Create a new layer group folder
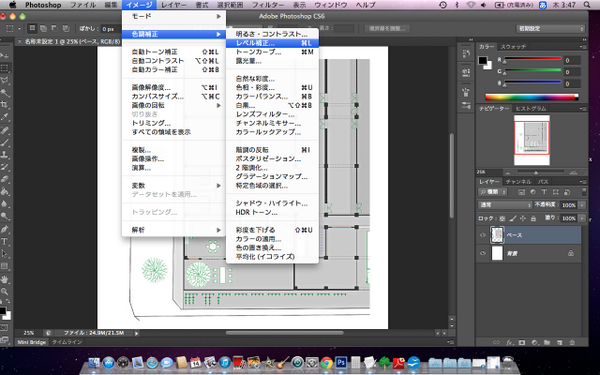Viewport: 600px width, 375px height. click(547, 342)
